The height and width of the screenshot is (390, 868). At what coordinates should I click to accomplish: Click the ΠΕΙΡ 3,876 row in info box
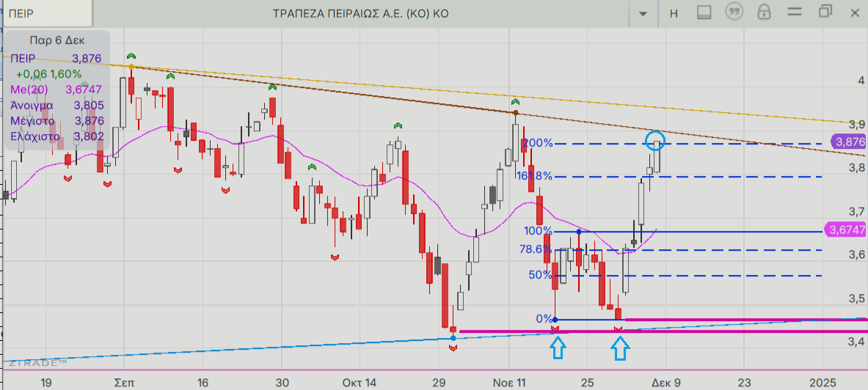point(56,57)
